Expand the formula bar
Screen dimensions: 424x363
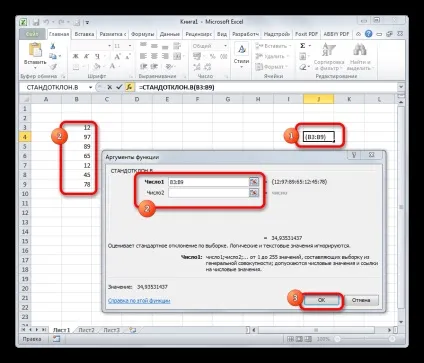coord(401,87)
